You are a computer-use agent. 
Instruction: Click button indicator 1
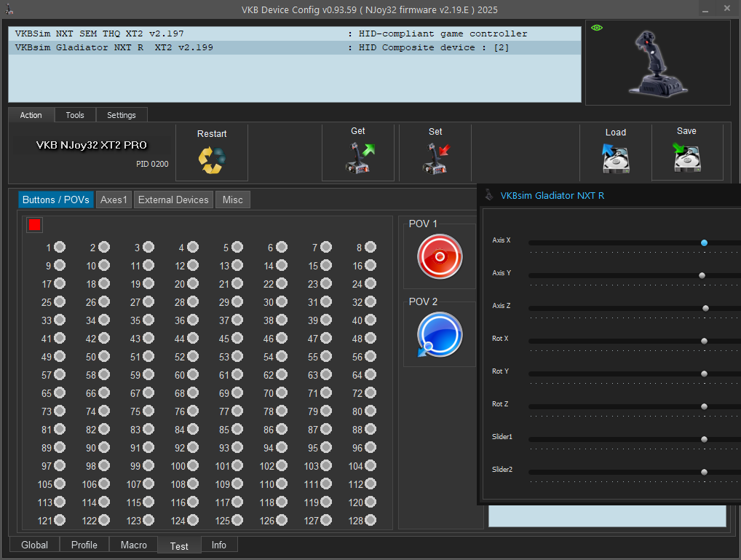click(60, 247)
